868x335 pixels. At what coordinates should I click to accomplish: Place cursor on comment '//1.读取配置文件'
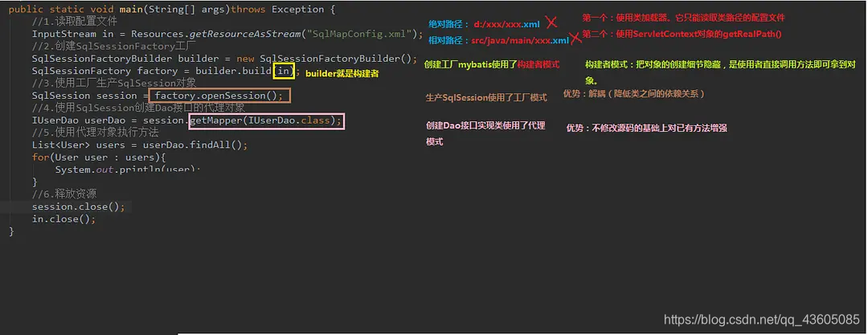(75, 22)
